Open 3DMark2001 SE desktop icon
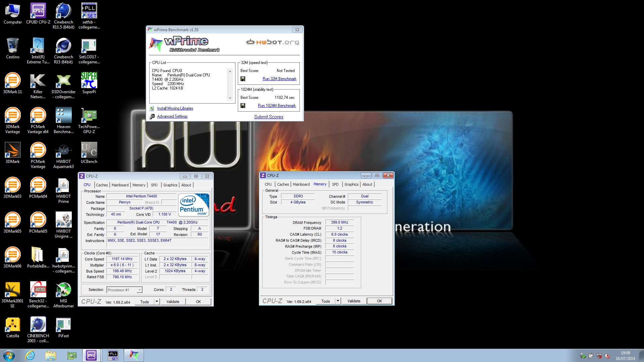Screen dimensions: 644x362 [x=13, y=295]
